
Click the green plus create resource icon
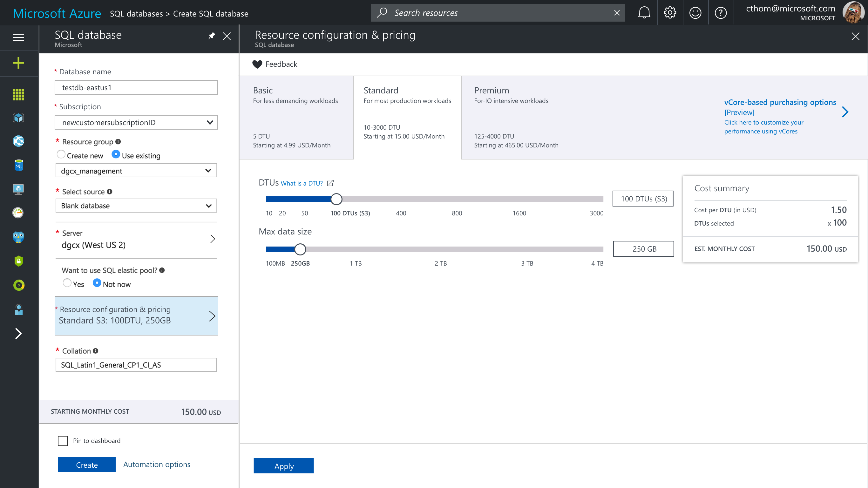18,63
